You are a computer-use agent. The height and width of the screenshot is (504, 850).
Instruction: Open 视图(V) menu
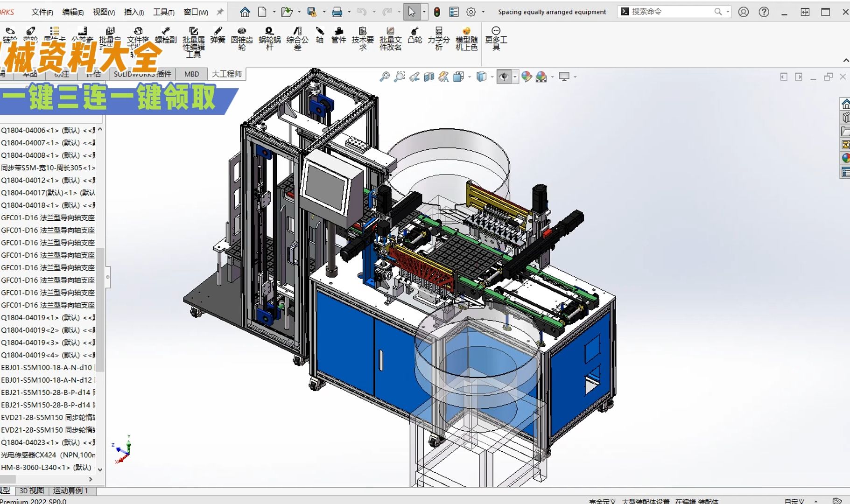104,12
